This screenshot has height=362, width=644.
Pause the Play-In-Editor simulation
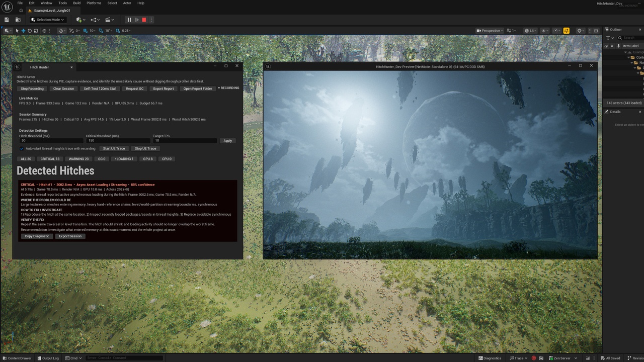point(129,20)
